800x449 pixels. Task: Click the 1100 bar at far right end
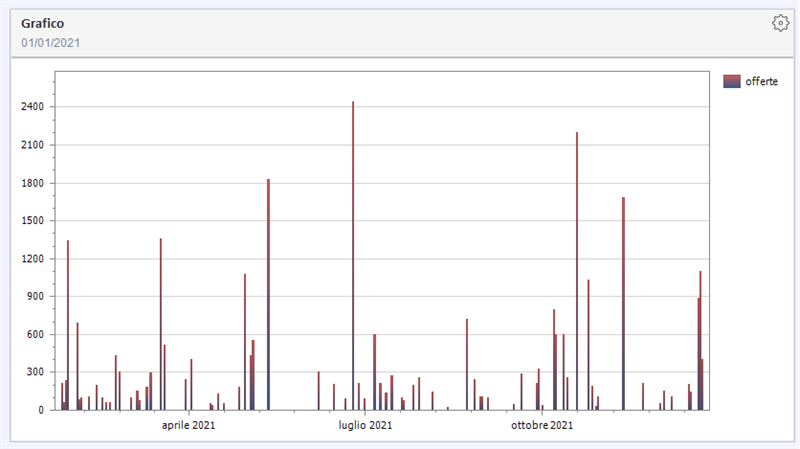coord(701,340)
